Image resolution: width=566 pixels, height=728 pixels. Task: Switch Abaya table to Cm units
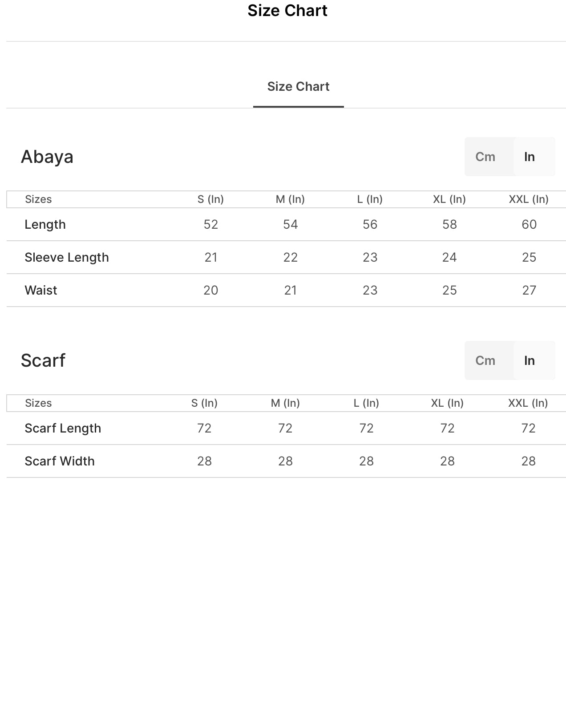click(485, 157)
